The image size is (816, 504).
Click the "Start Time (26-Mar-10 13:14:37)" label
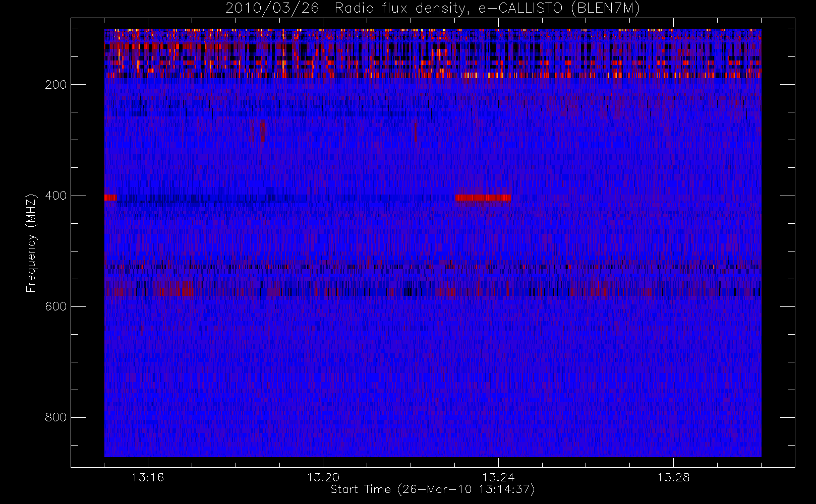(x=432, y=489)
